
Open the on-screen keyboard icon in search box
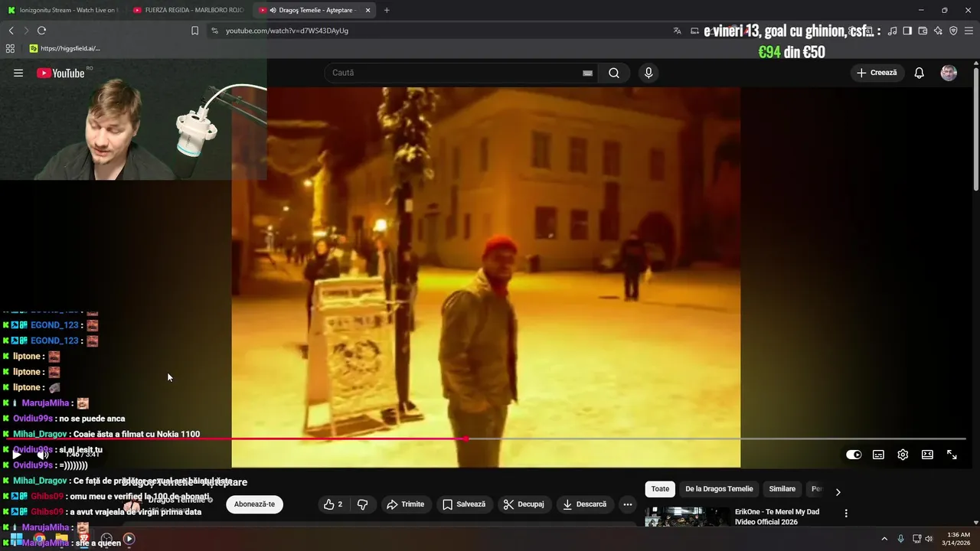(587, 73)
